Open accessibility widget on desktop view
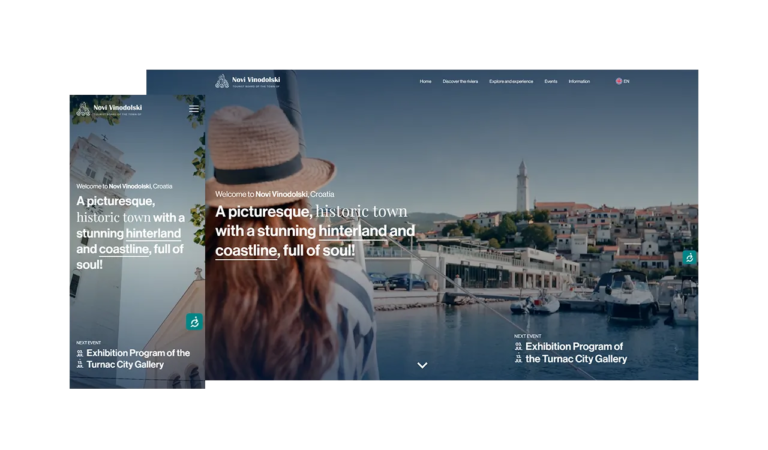Image resolution: width=768 pixels, height=450 pixels. click(x=689, y=257)
